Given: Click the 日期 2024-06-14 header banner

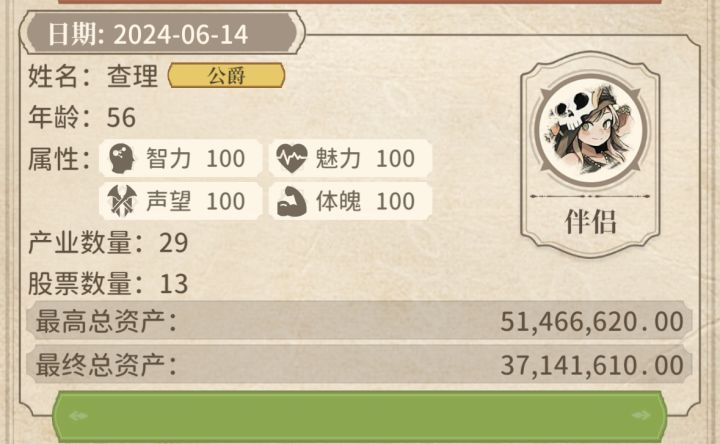Looking at the screenshot, I should (163, 34).
